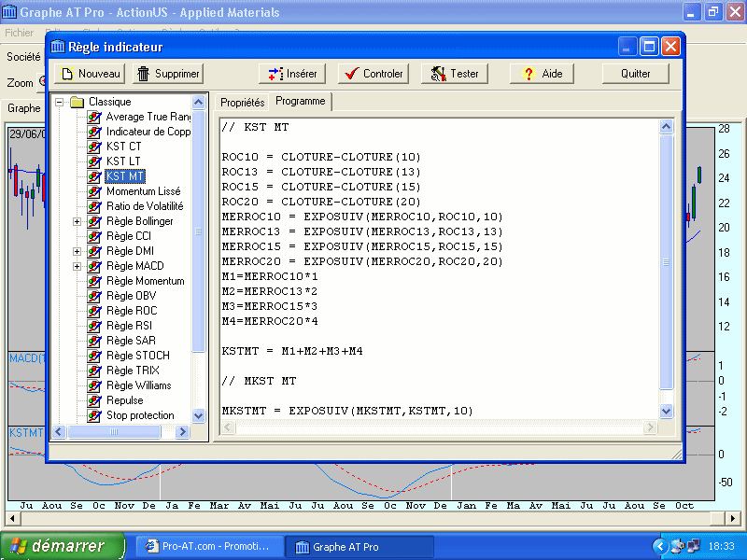Open the démarrer Start menu

63,547
